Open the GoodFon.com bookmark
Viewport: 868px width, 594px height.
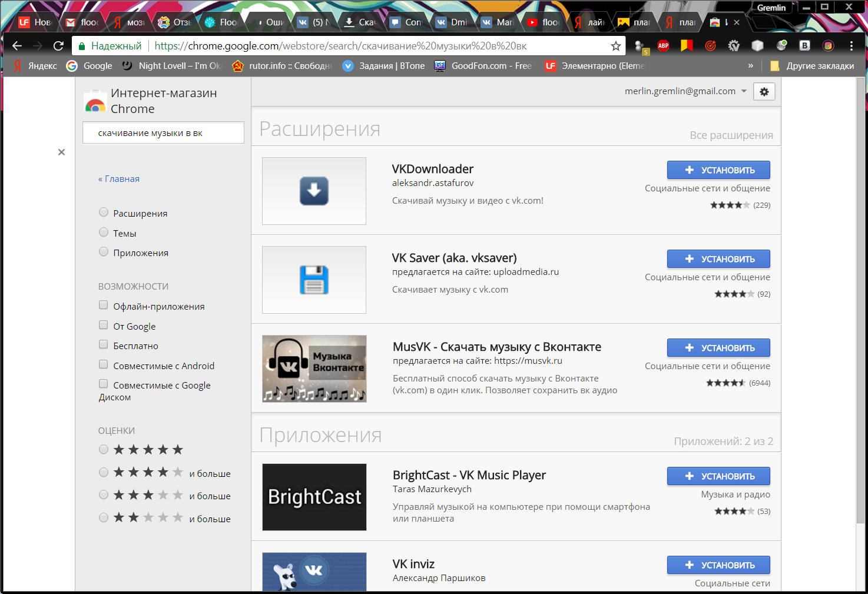[483, 66]
